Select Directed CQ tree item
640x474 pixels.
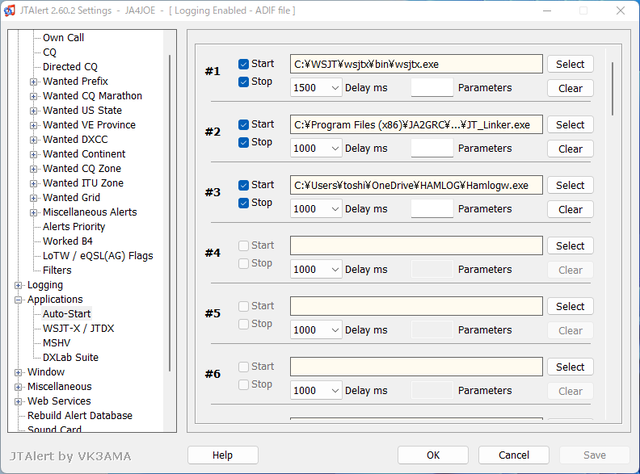click(x=70, y=67)
